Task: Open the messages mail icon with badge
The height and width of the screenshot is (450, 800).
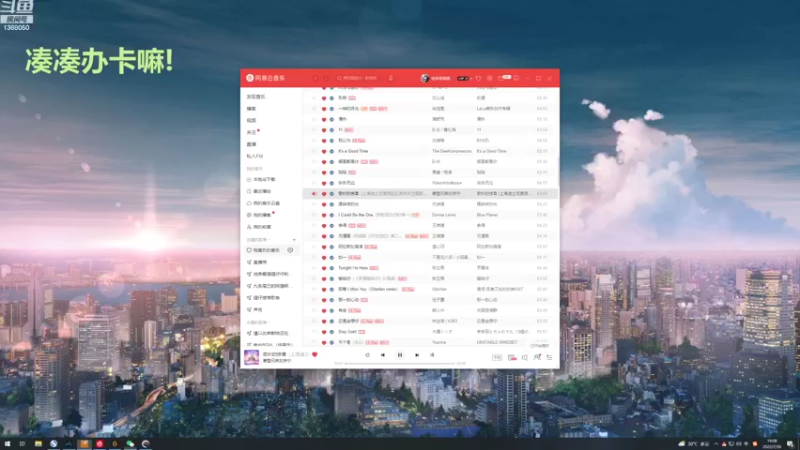Action: click(x=503, y=78)
